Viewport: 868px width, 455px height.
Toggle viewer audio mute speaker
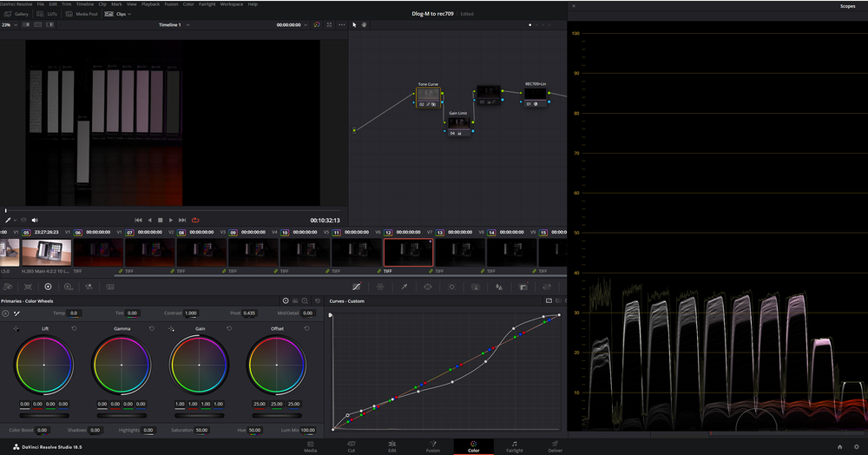pos(35,221)
